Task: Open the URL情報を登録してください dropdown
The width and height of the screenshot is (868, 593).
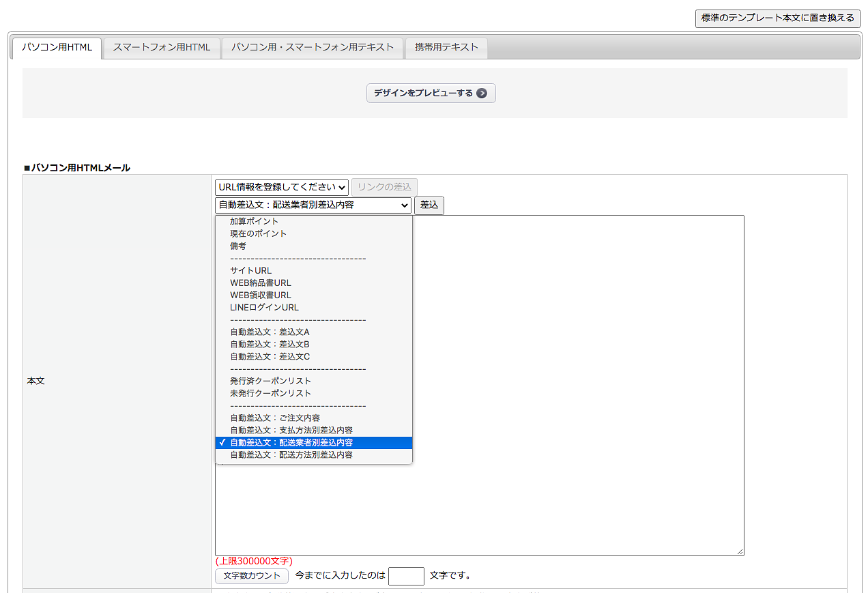Action: [x=281, y=188]
